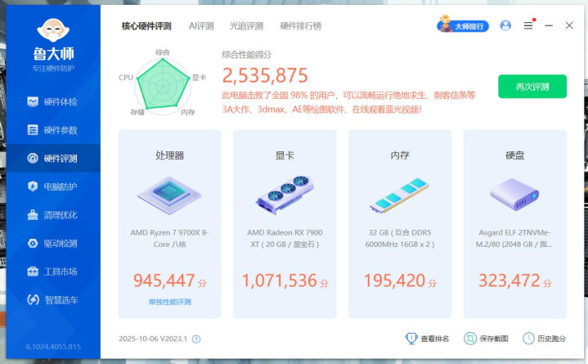Click the 6.1024.4055.815 version number

pos(53,347)
